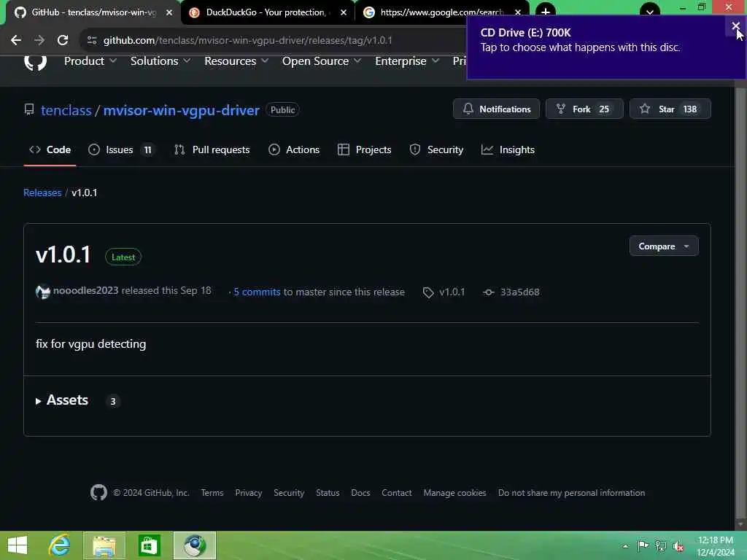Go back with the browser back arrow

click(x=16, y=41)
